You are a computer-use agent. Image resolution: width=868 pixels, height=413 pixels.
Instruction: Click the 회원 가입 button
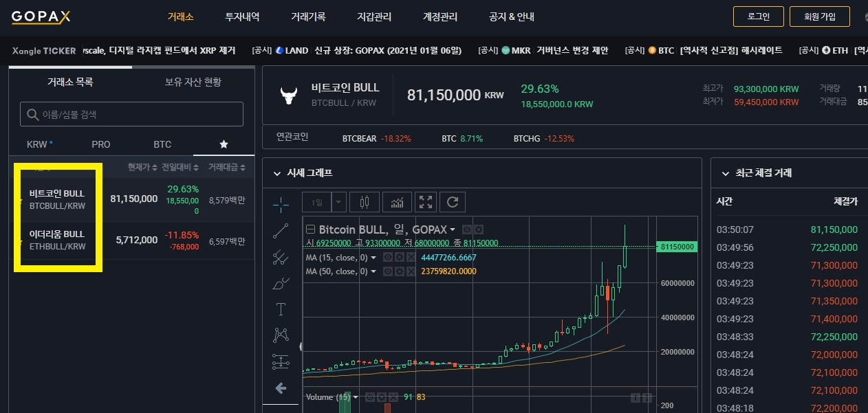[820, 16]
